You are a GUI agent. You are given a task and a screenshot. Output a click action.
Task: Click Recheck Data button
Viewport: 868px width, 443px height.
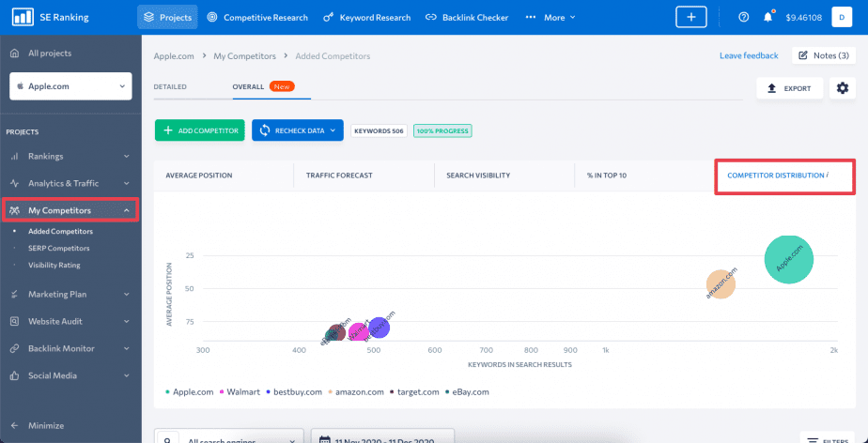(297, 130)
